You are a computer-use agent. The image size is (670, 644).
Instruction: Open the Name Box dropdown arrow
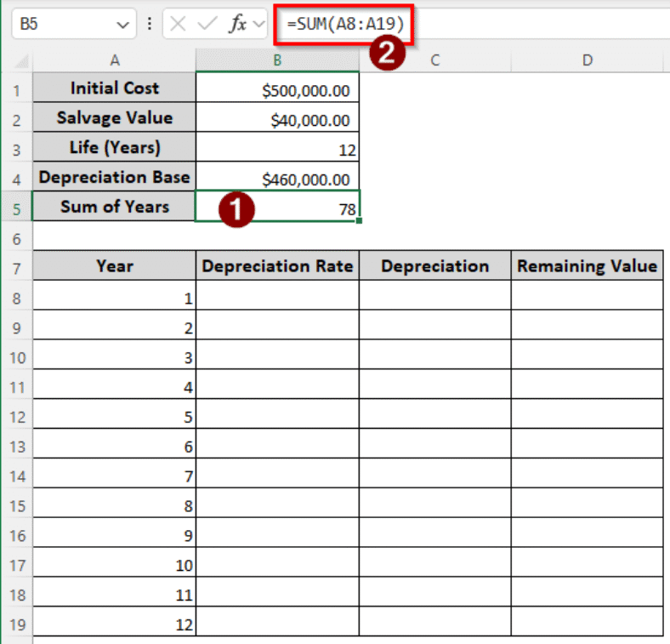(x=122, y=25)
